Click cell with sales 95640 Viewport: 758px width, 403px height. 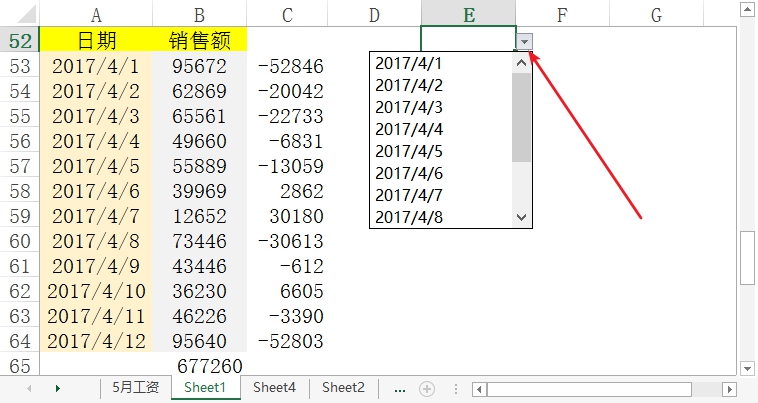point(199,341)
